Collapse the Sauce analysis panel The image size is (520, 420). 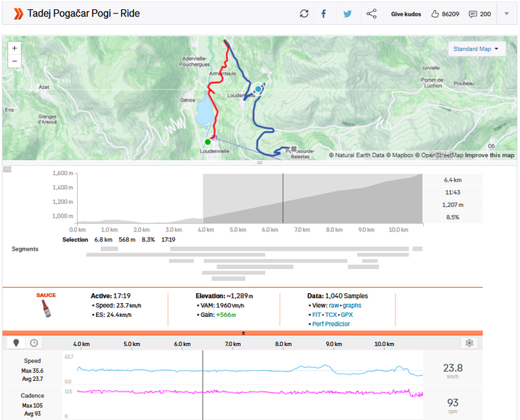pyautogui.click(x=244, y=332)
